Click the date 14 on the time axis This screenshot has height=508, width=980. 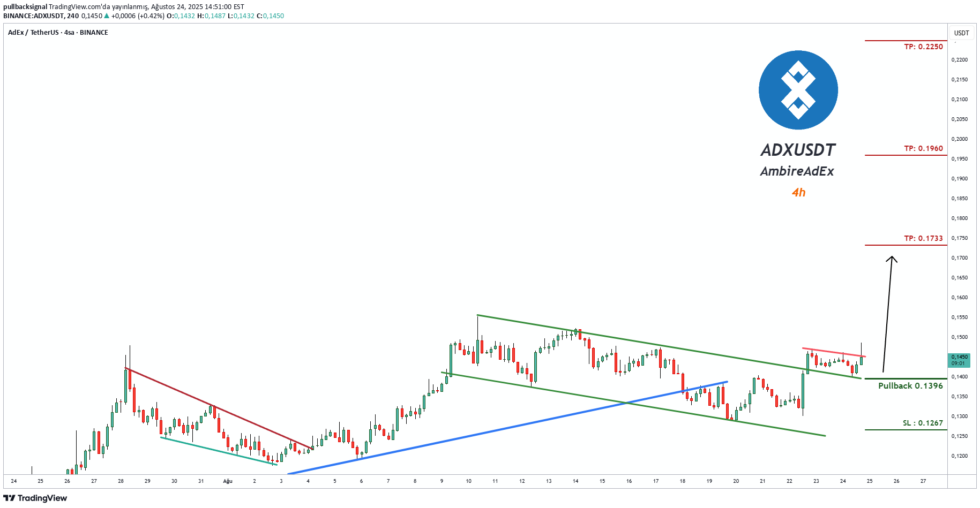tap(575, 481)
